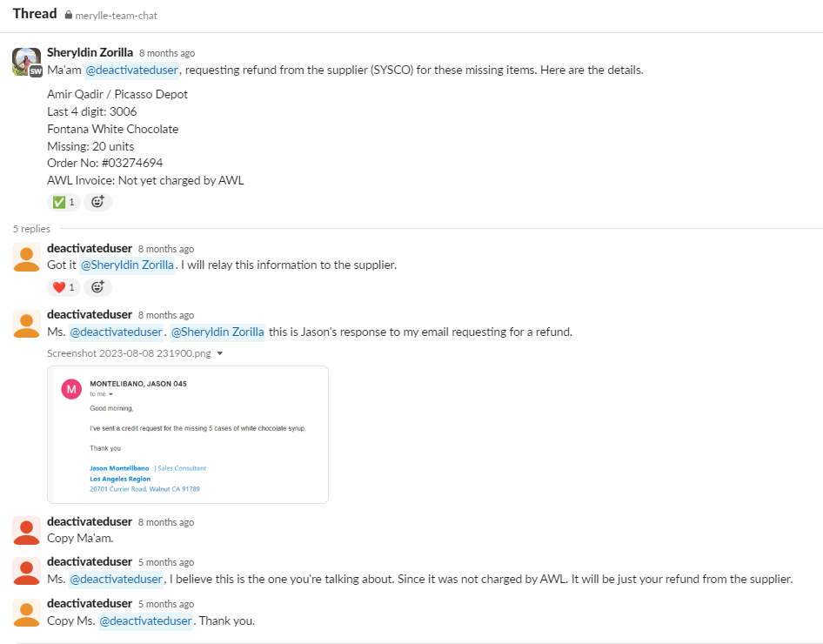This screenshot has height=644, width=823.
Task: Click the screenshot file name label
Action: click(x=129, y=353)
